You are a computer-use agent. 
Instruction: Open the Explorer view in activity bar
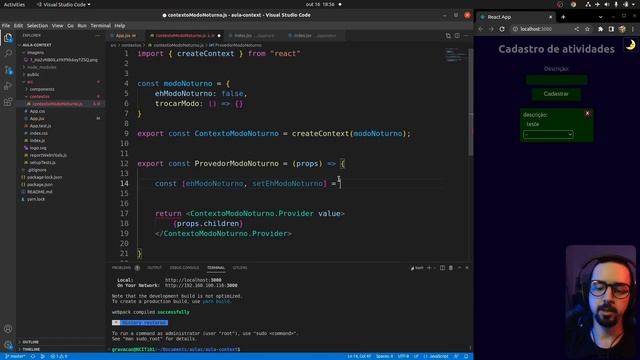point(8,38)
